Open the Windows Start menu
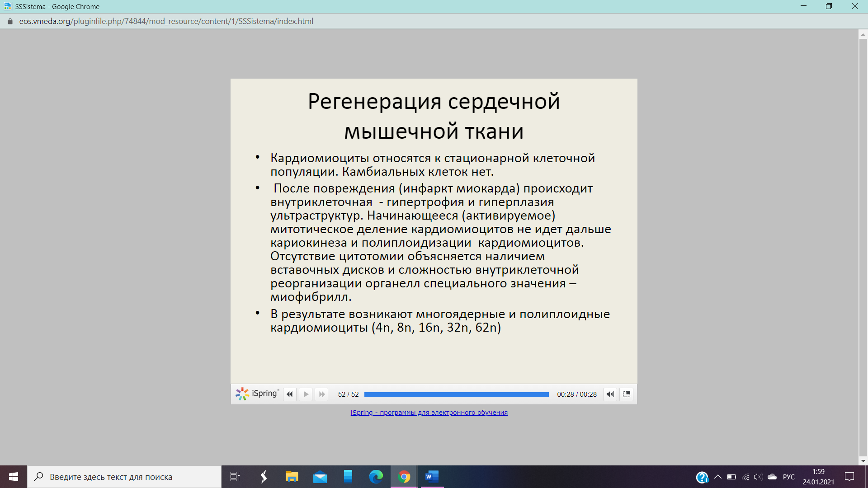868x488 pixels. [x=14, y=477]
